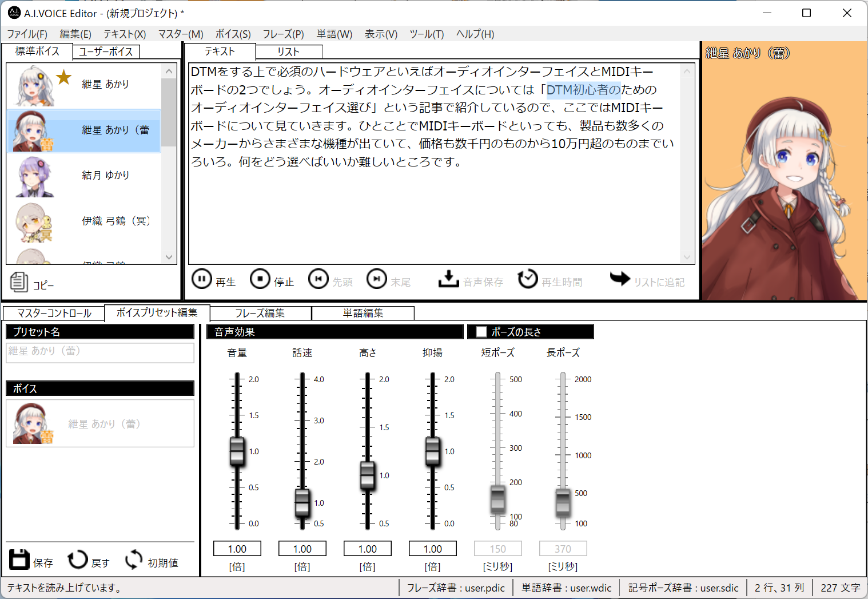Screen dimensions: 868x599
Task: Click the text editor's scroll-down arrow
Action: click(x=687, y=257)
